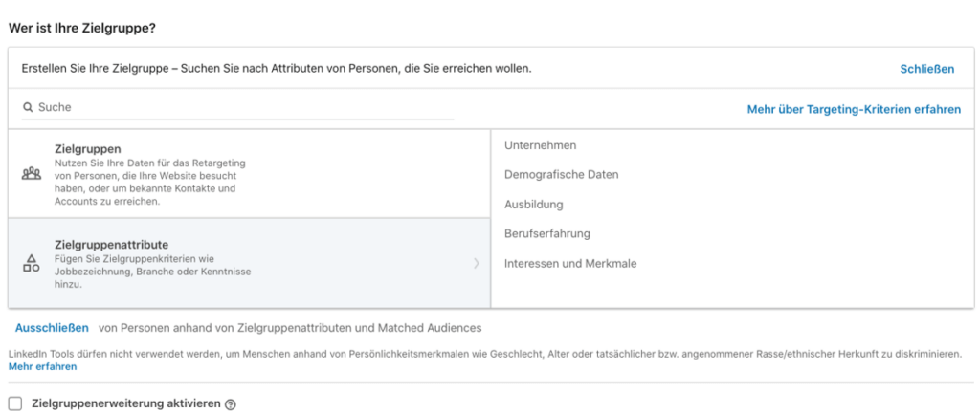Viewport: 980px width, 414px height.
Task: Open Interessen und Merkmale attributes
Action: pos(570,264)
